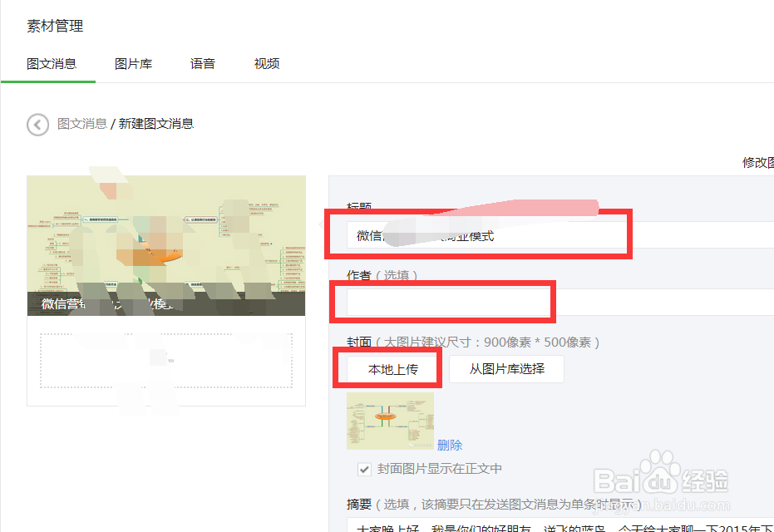This screenshot has width=774, height=532.
Task: Click the 删除 link beside the cover thumbnail
Action: tap(450, 446)
